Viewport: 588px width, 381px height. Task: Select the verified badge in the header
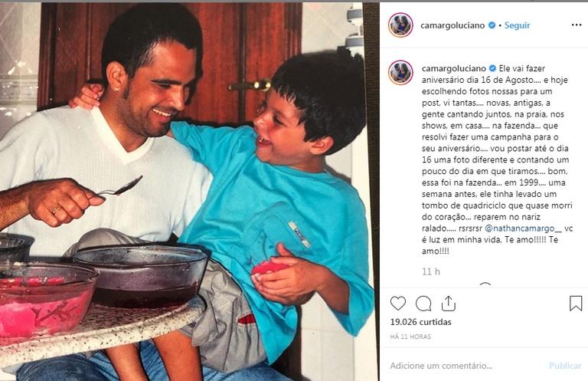tap(492, 25)
